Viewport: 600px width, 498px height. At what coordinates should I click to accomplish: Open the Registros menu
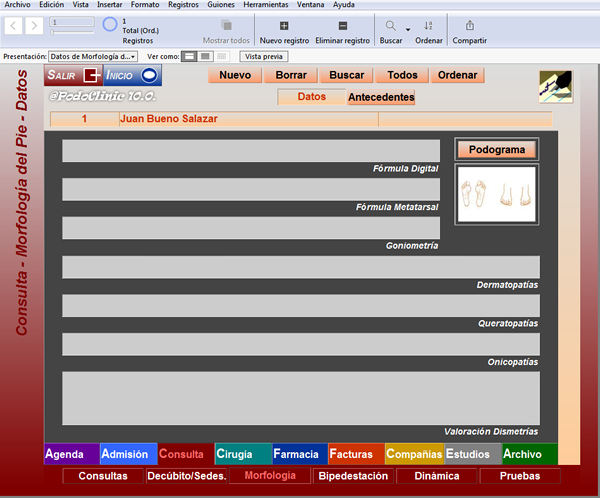coord(183,5)
